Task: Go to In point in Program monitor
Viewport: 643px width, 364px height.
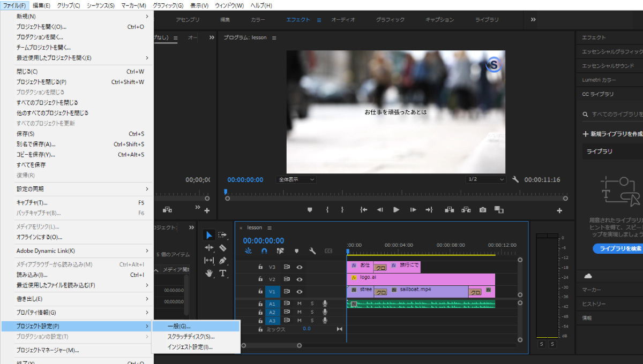Action: pos(364,210)
